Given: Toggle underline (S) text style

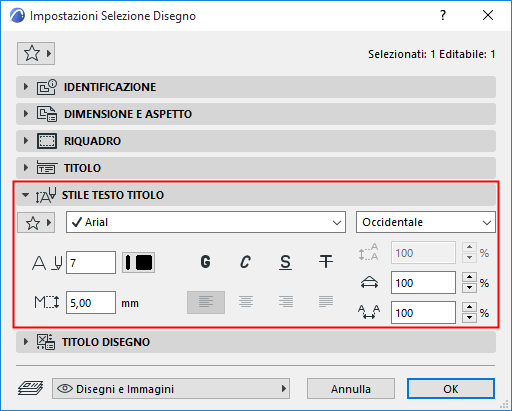Looking at the screenshot, I should point(286,262).
